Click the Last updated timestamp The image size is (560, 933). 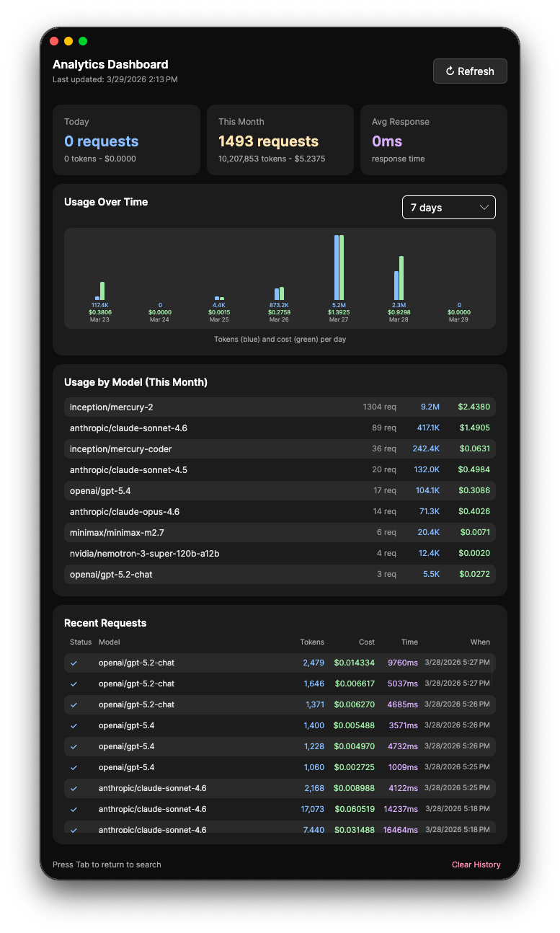[115, 79]
